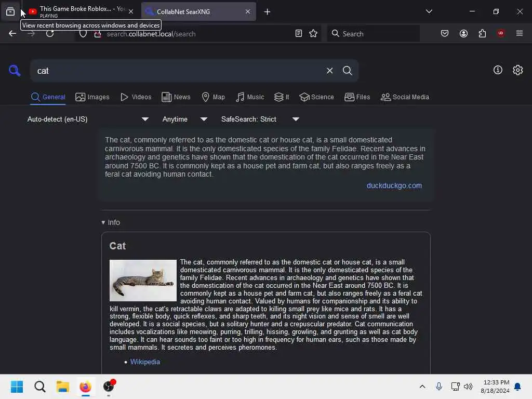Click the Cat infobox heading

117,246
